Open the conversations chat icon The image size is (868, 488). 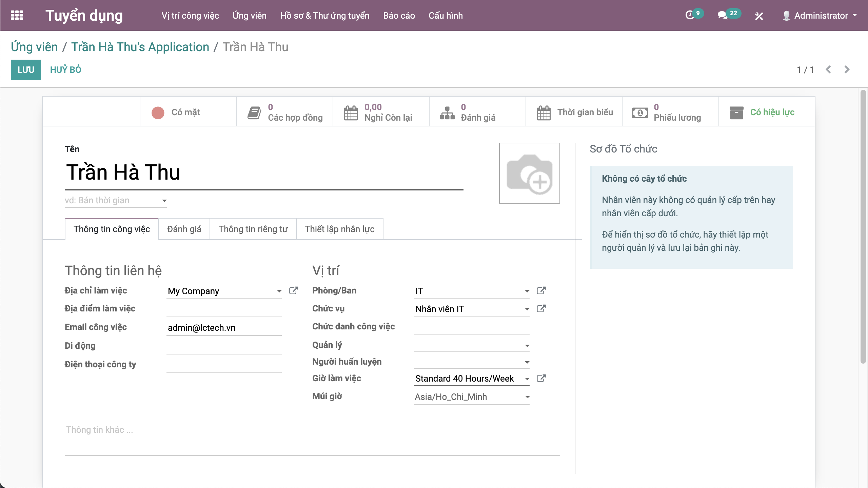[x=722, y=16]
